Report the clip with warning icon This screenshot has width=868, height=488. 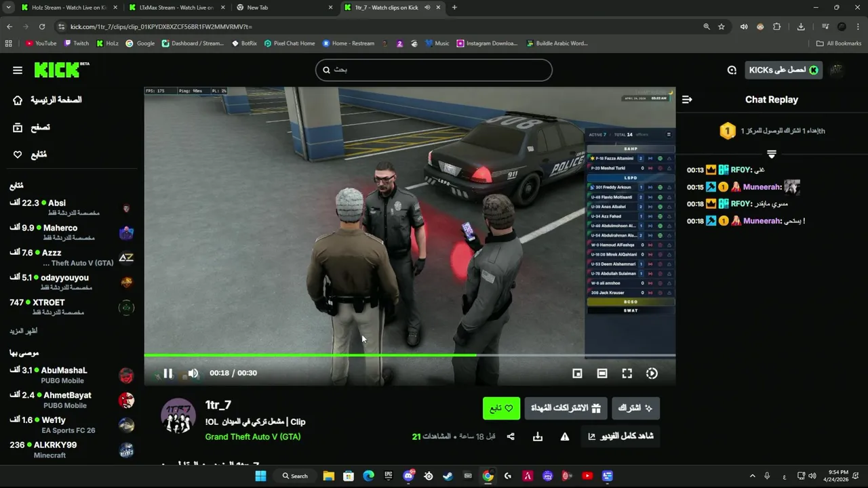[x=565, y=436]
